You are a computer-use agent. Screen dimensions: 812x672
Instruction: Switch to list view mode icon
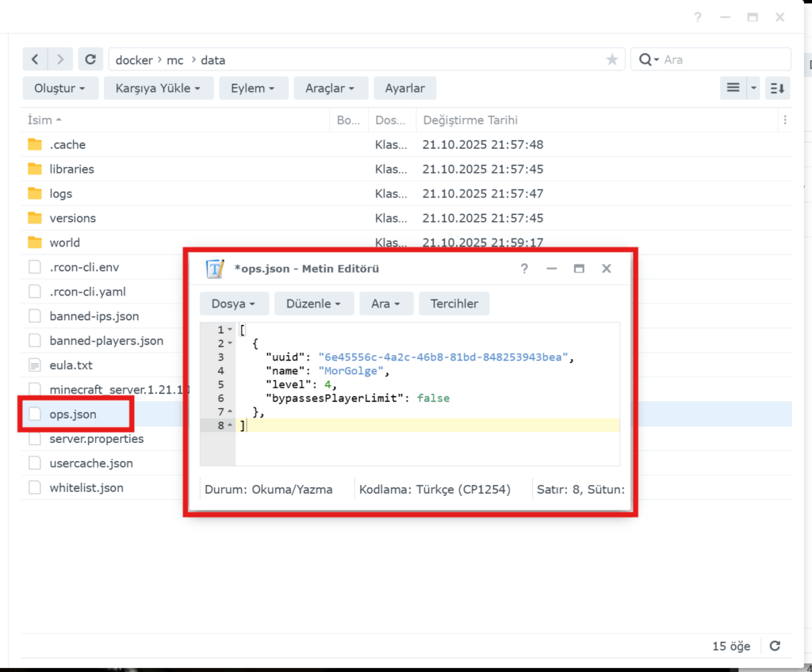coord(733,88)
